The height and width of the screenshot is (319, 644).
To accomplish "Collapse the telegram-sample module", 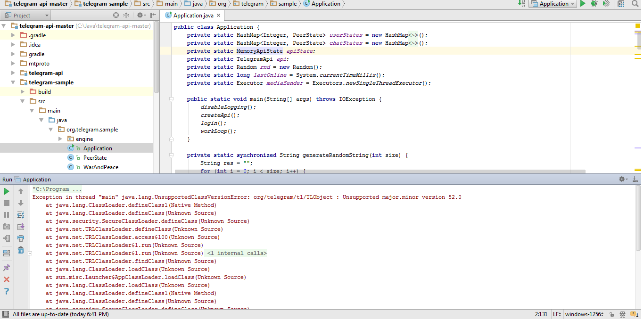I will point(14,82).
